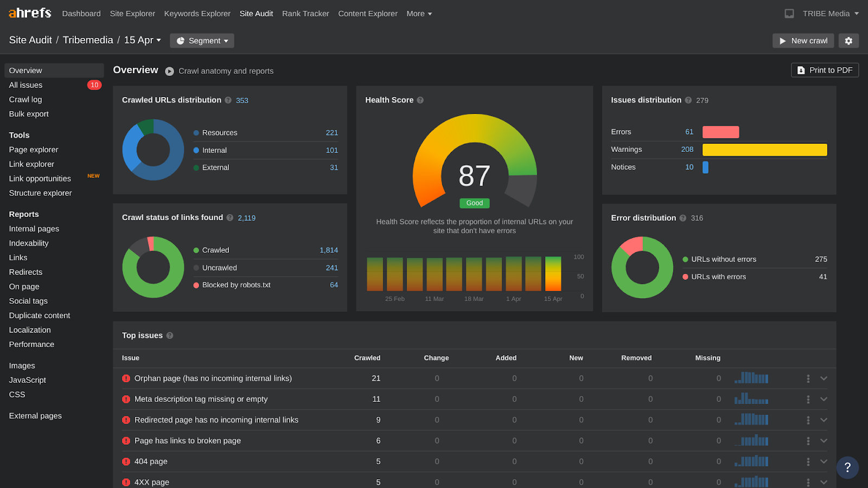
Task: Click Top issues help icon
Action: coord(170,336)
